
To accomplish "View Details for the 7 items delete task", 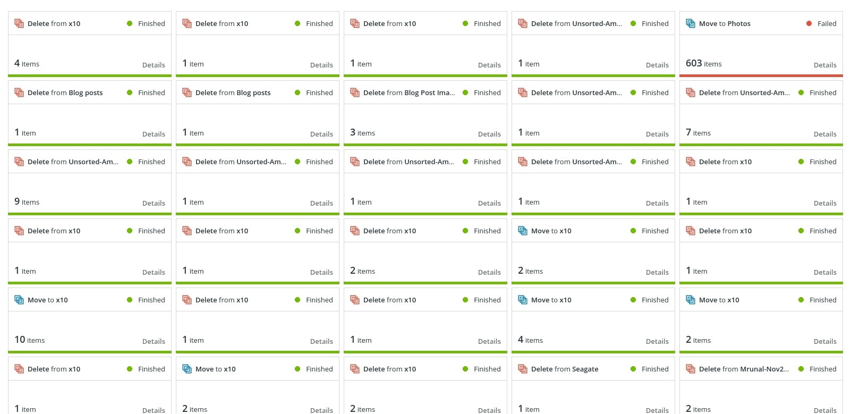I will (x=825, y=134).
